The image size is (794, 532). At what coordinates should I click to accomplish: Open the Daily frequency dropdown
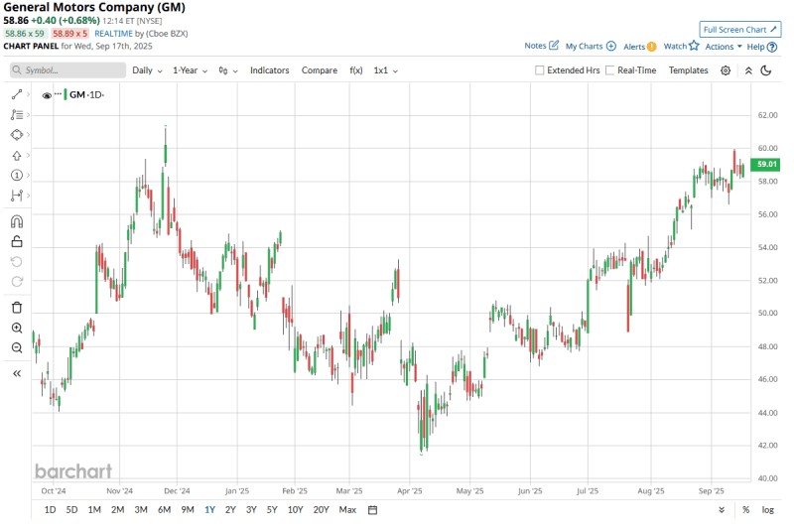[147, 70]
